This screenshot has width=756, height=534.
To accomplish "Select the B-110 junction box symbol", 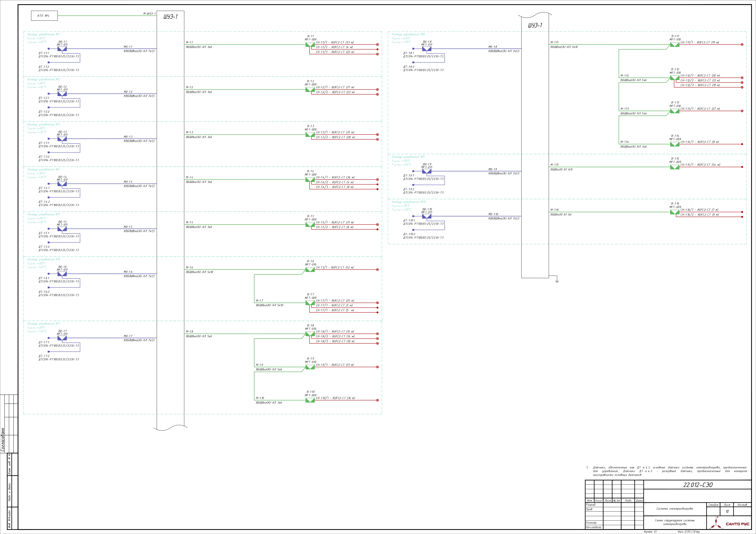I will pos(310,400).
